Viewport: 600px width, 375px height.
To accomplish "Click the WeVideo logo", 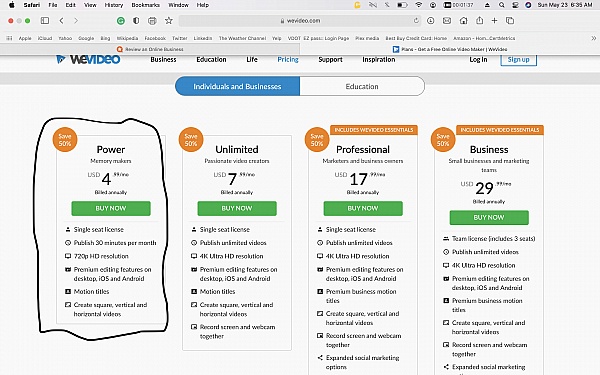I will click(x=88, y=59).
